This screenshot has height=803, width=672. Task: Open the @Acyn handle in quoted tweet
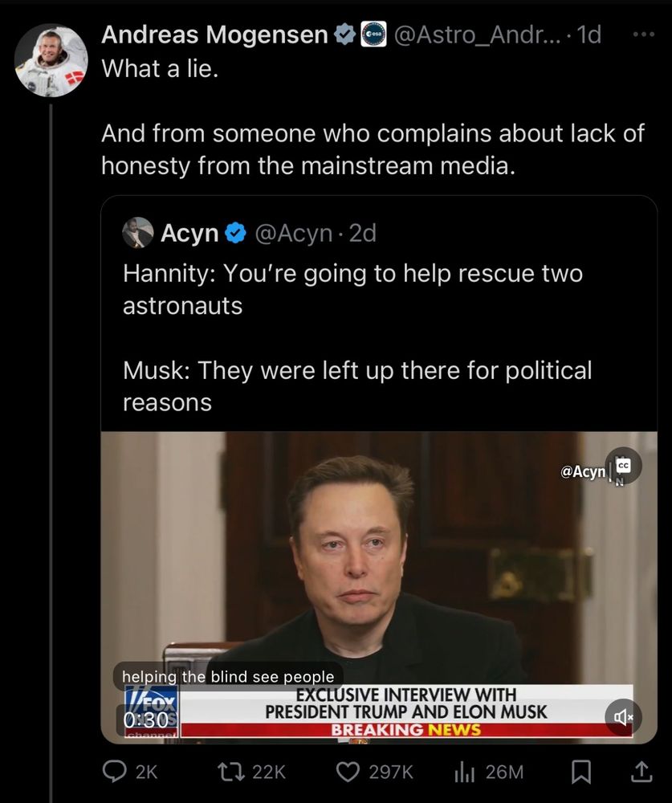pos(293,233)
